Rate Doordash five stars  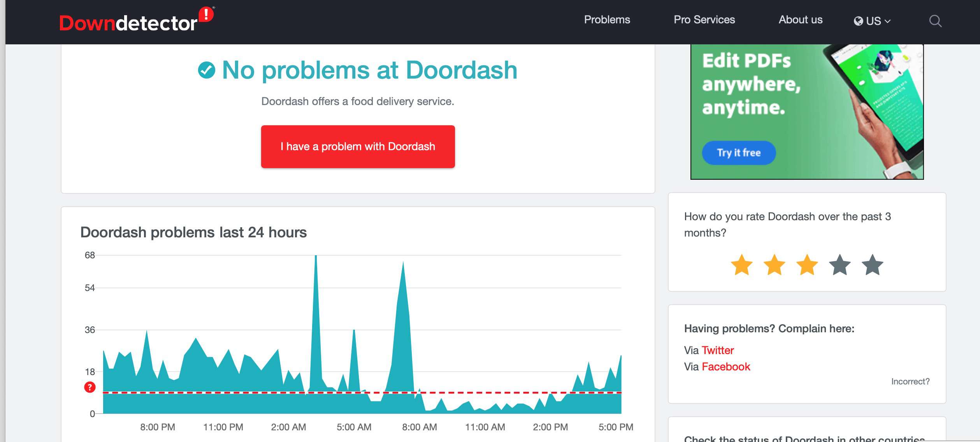pyautogui.click(x=873, y=265)
